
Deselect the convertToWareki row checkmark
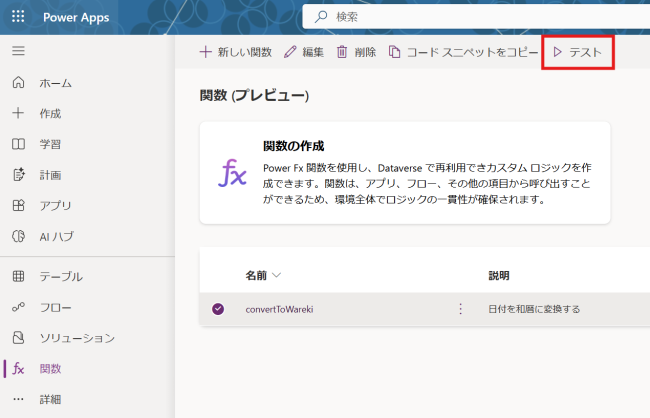click(x=218, y=309)
